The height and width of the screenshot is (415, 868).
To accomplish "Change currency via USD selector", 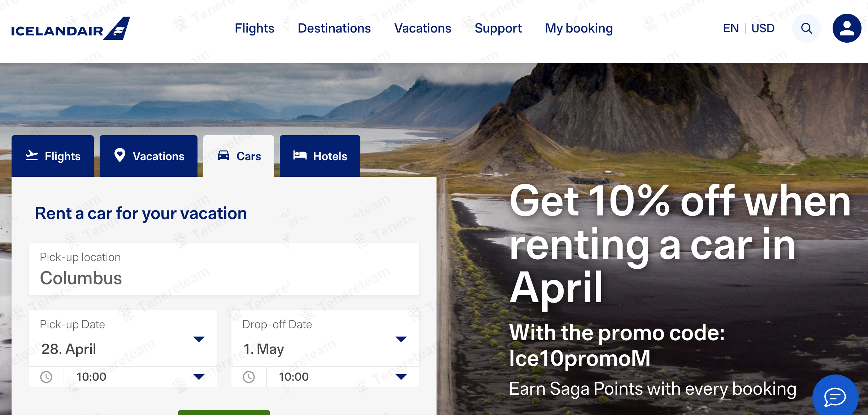I will click(x=763, y=28).
